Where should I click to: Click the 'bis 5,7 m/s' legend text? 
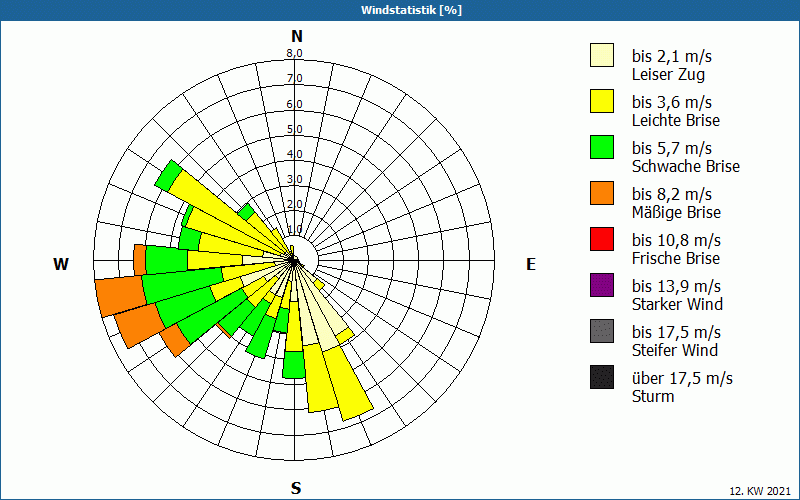tap(672, 148)
